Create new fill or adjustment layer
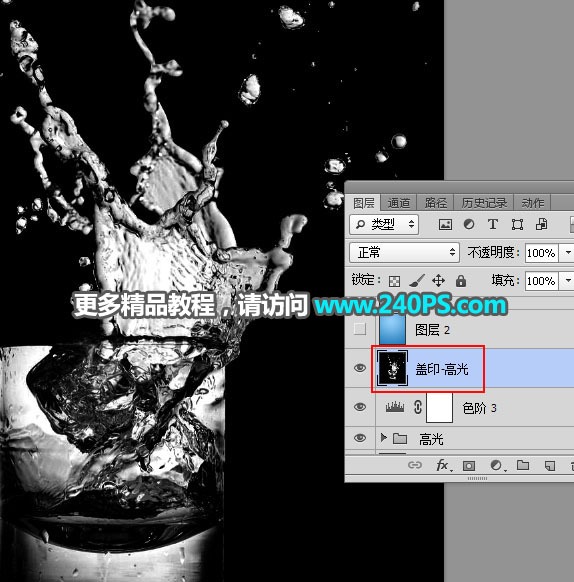574x582 pixels. coord(497,465)
